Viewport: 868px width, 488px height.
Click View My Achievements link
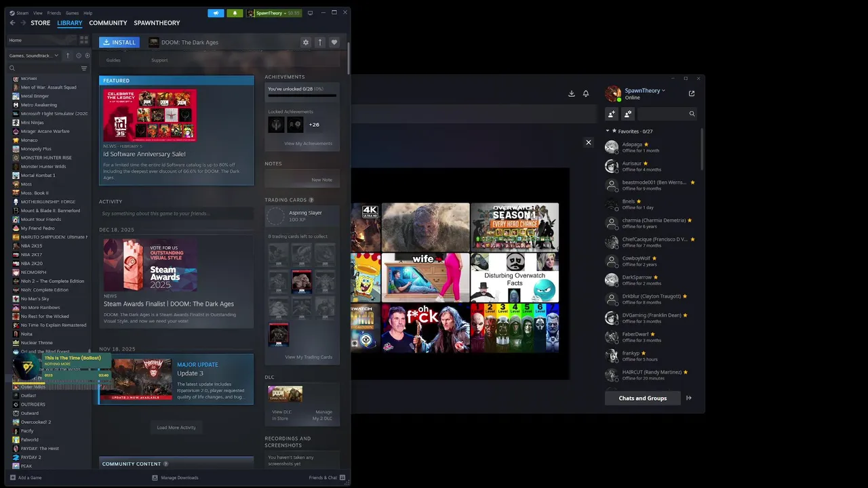coord(309,144)
